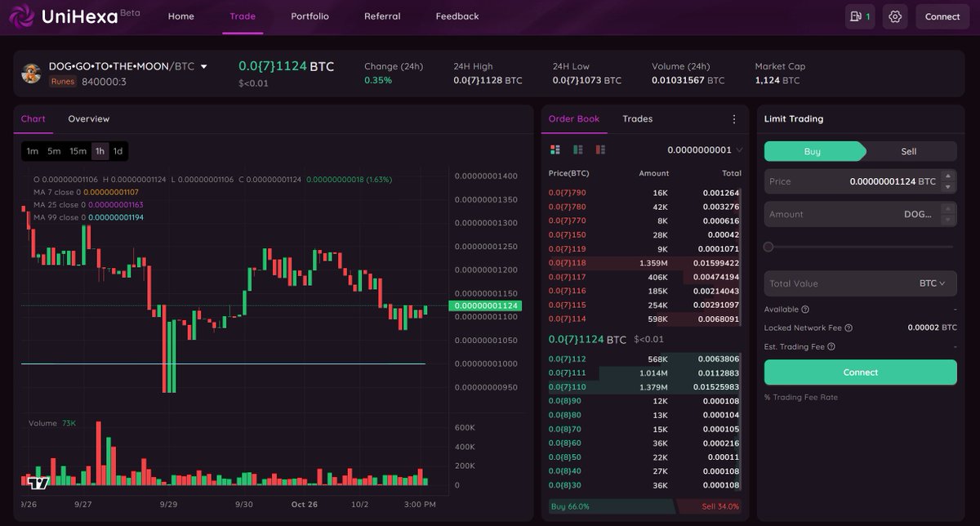The width and height of the screenshot is (980, 526).
Task: Click help icon beside Locked Network Fee
Action: (x=849, y=328)
